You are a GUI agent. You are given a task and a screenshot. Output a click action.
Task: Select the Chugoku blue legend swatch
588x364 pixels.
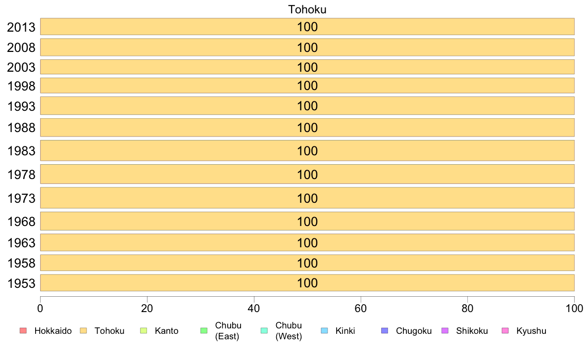point(385,331)
